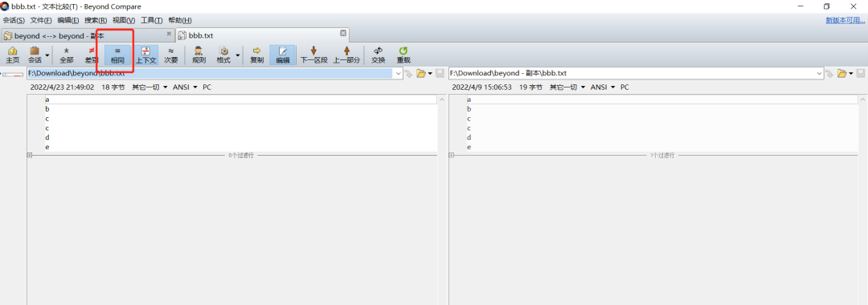
Task: Click the left file path input field
Action: point(211,73)
